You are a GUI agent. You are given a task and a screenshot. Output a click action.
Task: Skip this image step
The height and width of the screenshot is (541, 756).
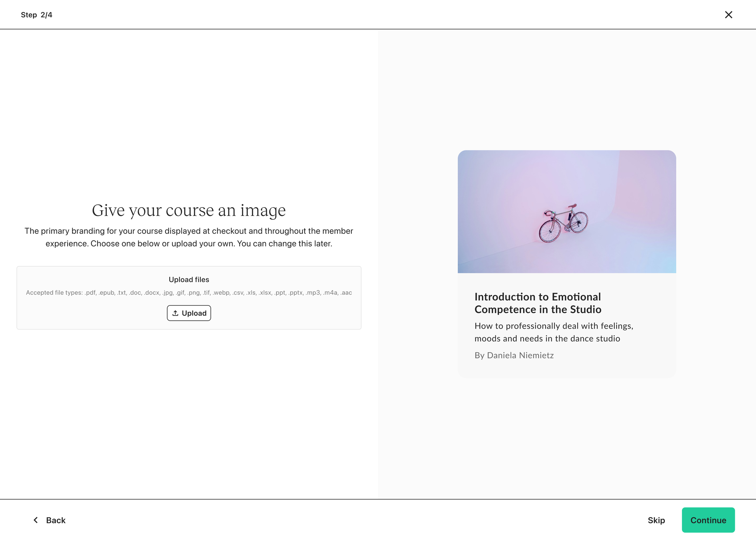(656, 520)
